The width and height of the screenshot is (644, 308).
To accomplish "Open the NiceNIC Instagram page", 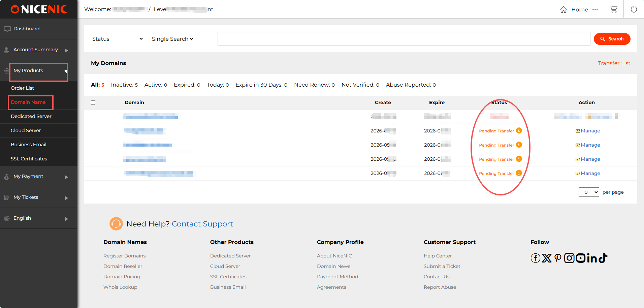I will (569, 258).
